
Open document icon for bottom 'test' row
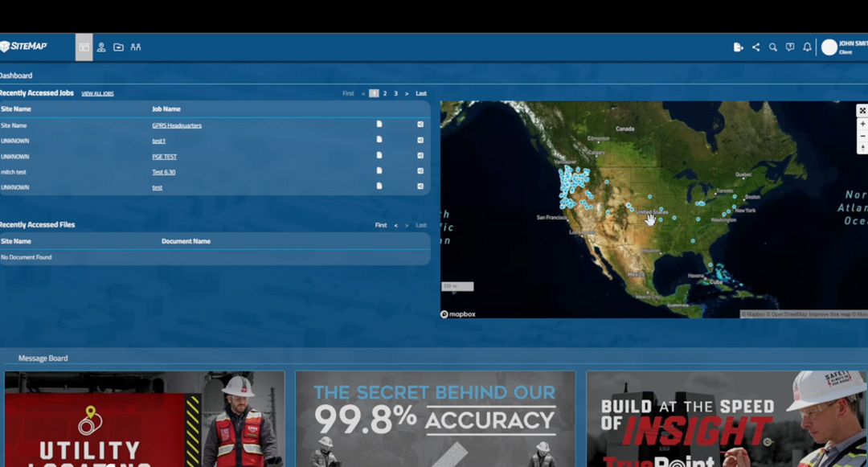[379, 186]
